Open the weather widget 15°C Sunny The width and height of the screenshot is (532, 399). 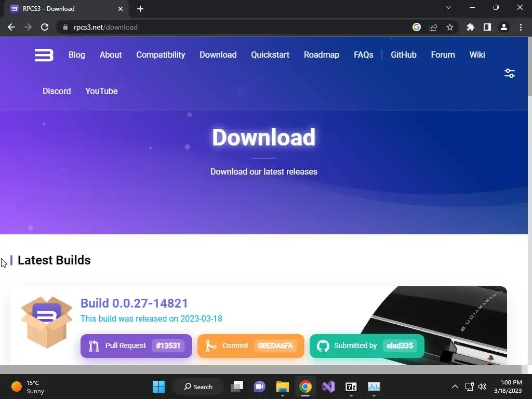(28, 387)
